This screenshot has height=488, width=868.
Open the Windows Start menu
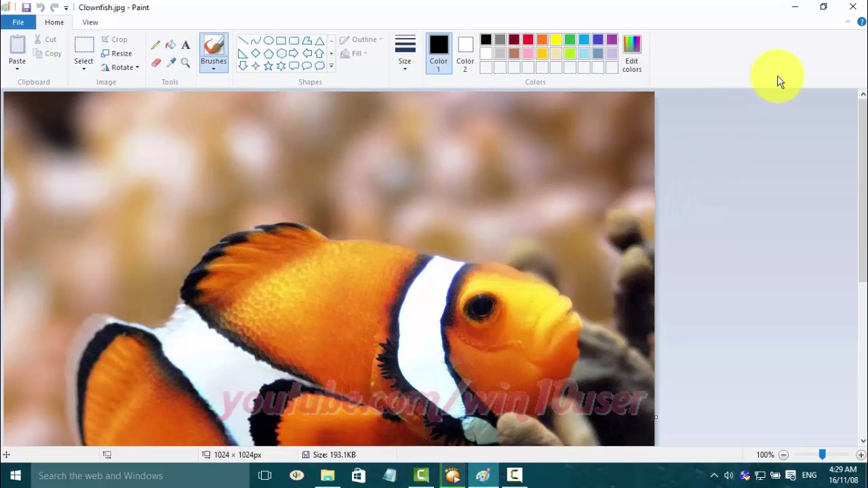coord(15,476)
